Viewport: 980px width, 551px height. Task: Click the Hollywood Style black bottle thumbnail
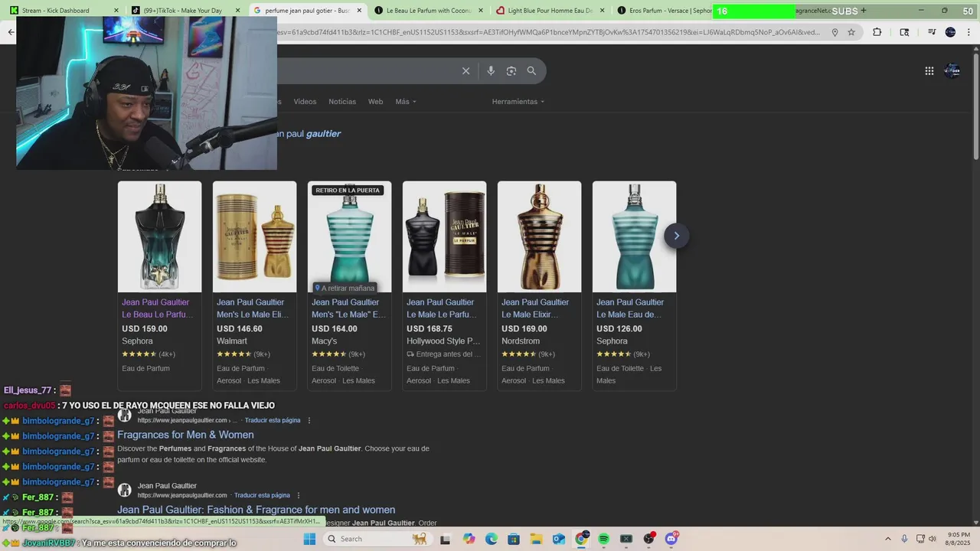tap(444, 236)
